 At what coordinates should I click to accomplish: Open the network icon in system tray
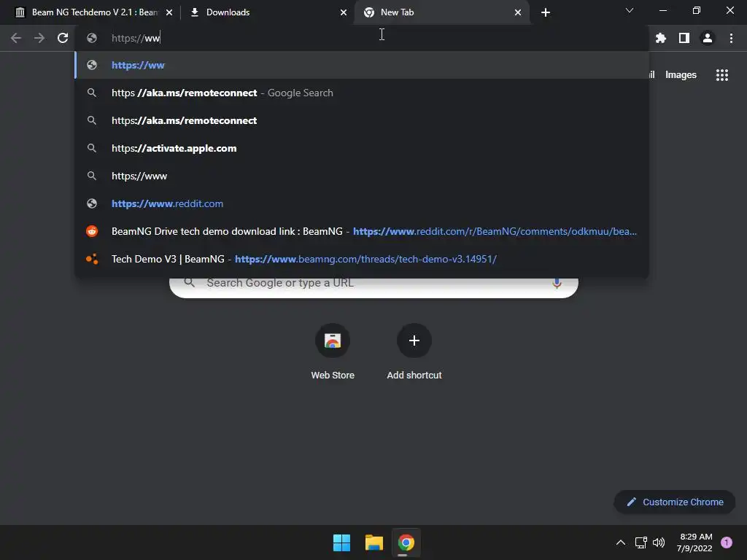640,542
